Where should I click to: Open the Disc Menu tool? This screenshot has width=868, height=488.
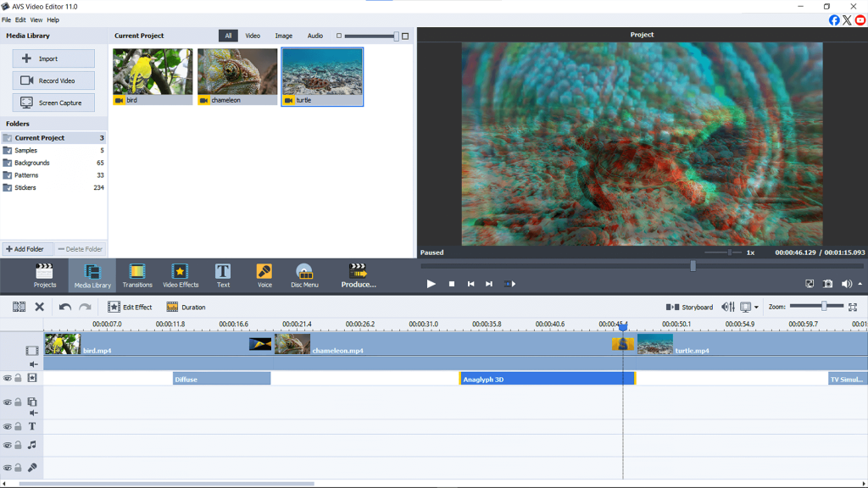(303, 274)
